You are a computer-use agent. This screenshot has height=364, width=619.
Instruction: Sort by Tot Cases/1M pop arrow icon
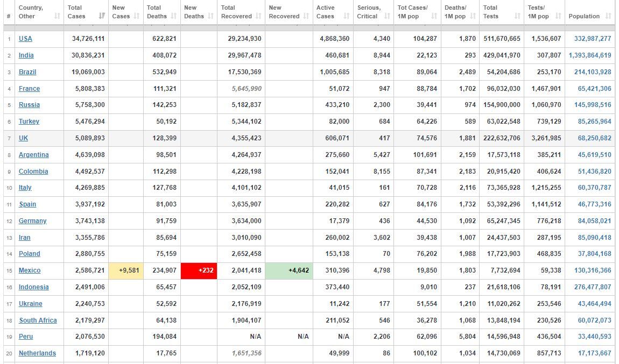click(x=434, y=16)
